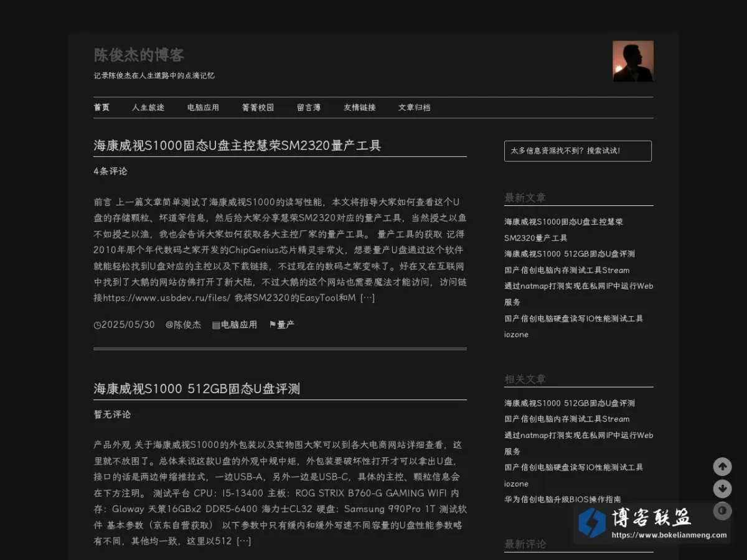Open post title 海康威视S1000 512GB固态U盘评测

pyautogui.click(x=197, y=389)
